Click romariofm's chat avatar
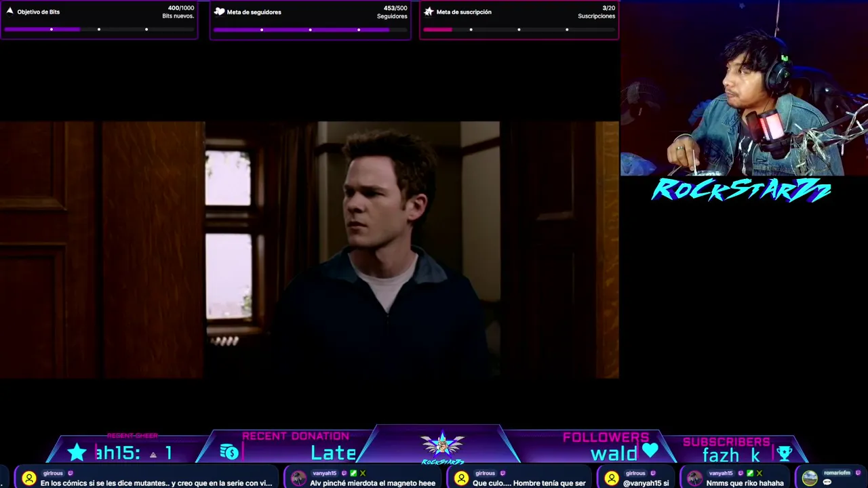Image resolution: width=868 pixels, height=488 pixels. click(x=810, y=479)
